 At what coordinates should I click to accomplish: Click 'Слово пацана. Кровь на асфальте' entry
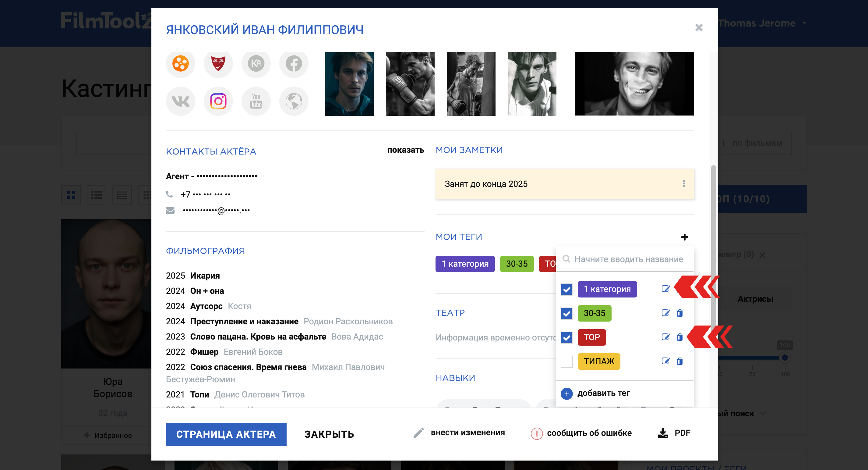tap(258, 336)
